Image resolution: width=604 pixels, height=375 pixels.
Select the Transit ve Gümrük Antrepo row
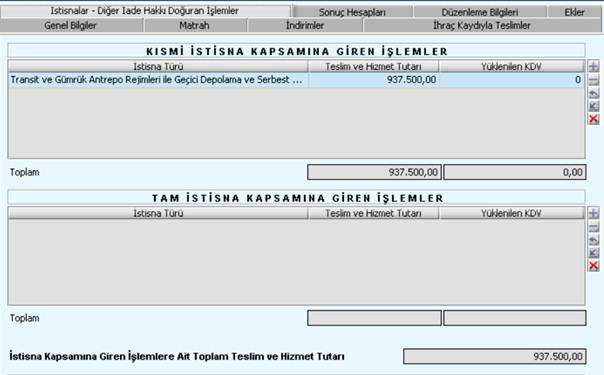(296, 80)
